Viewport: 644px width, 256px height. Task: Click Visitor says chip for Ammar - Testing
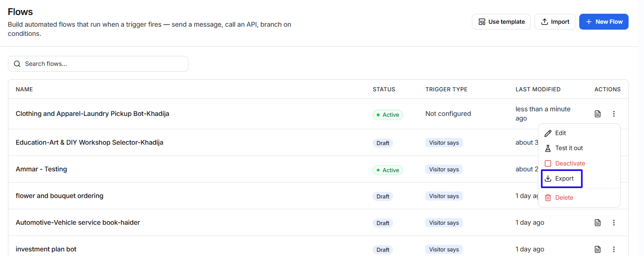tap(444, 169)
